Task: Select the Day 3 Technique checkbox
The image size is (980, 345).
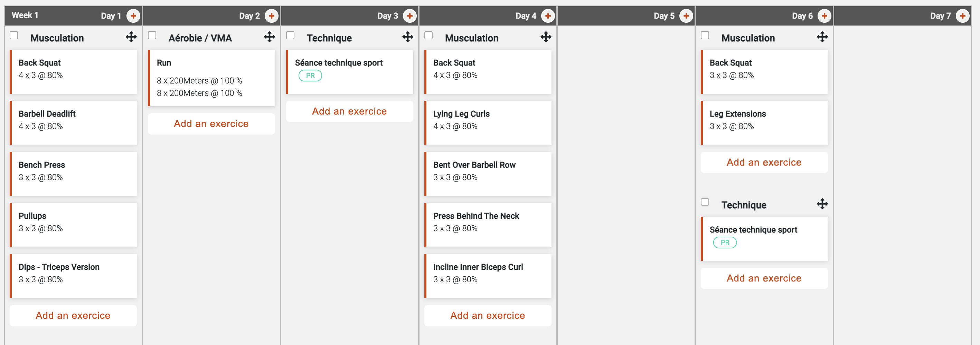Action: click(x=290, y=35)
